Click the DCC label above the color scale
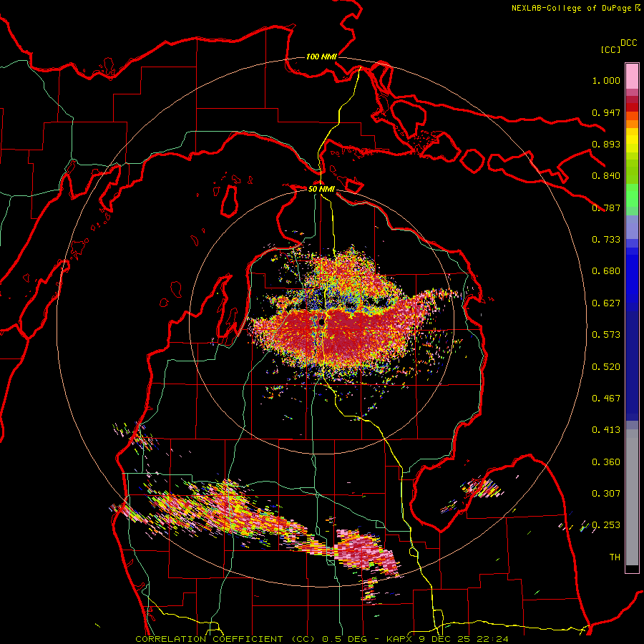Image resolution: width=644 pixels, height=644 pixels. (x=628, y=43)
